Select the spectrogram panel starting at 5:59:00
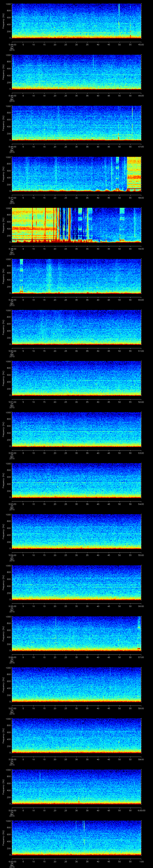The image size is (153, 868). [x=76, y=787]
